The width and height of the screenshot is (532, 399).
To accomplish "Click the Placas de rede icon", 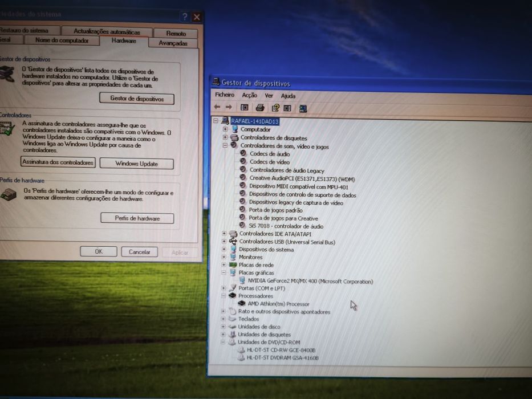I will pos(233,264).
